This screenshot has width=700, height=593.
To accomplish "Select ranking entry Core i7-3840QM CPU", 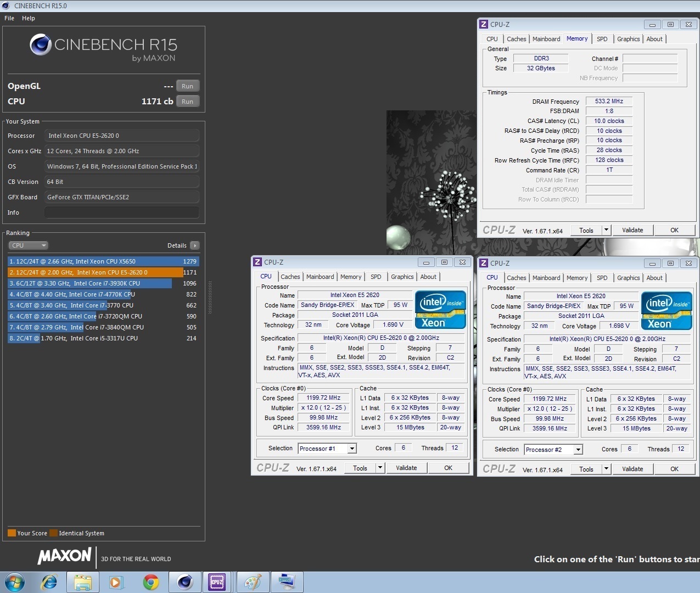I will click(103, 327).
